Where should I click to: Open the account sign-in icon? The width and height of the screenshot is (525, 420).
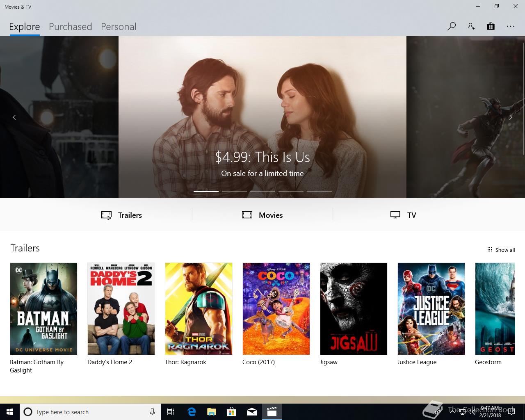coord(471,26)
